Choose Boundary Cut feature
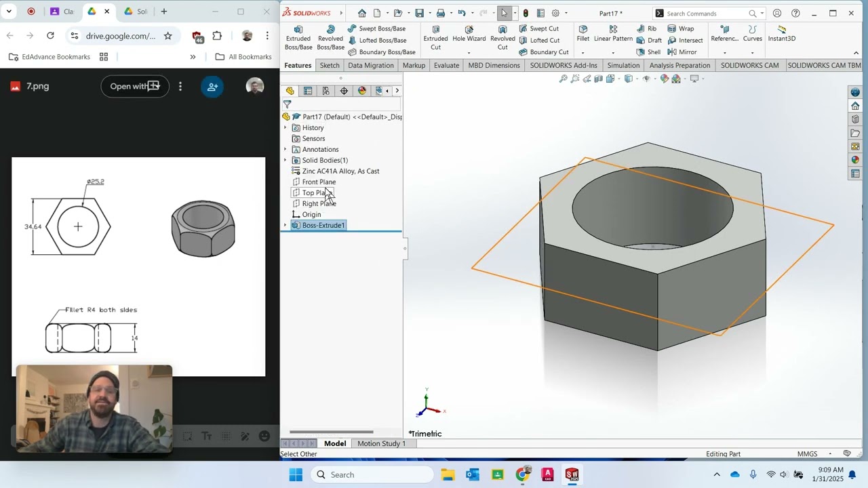 [x=544, y=52]
